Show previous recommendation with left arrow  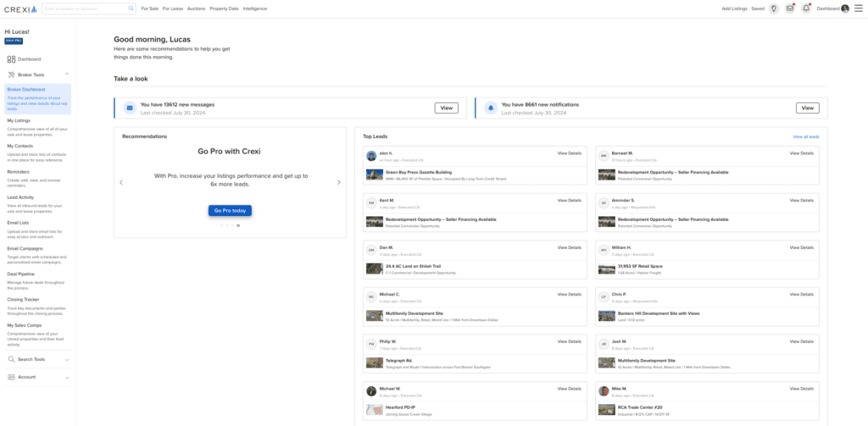pos(121,183)
